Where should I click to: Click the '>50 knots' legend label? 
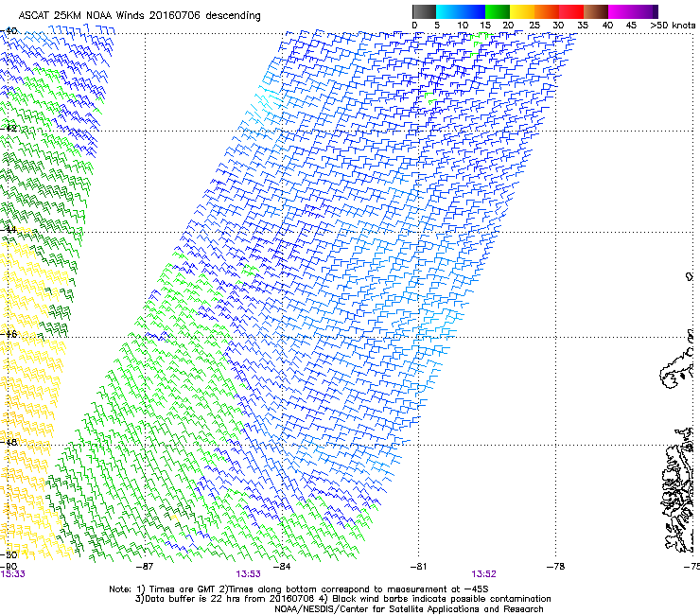[673, 26]
